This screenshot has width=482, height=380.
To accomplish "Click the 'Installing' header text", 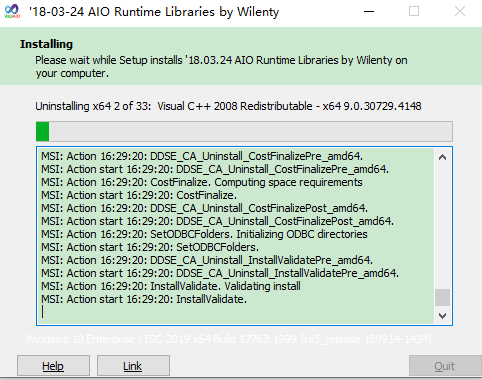I will [46, 44].
